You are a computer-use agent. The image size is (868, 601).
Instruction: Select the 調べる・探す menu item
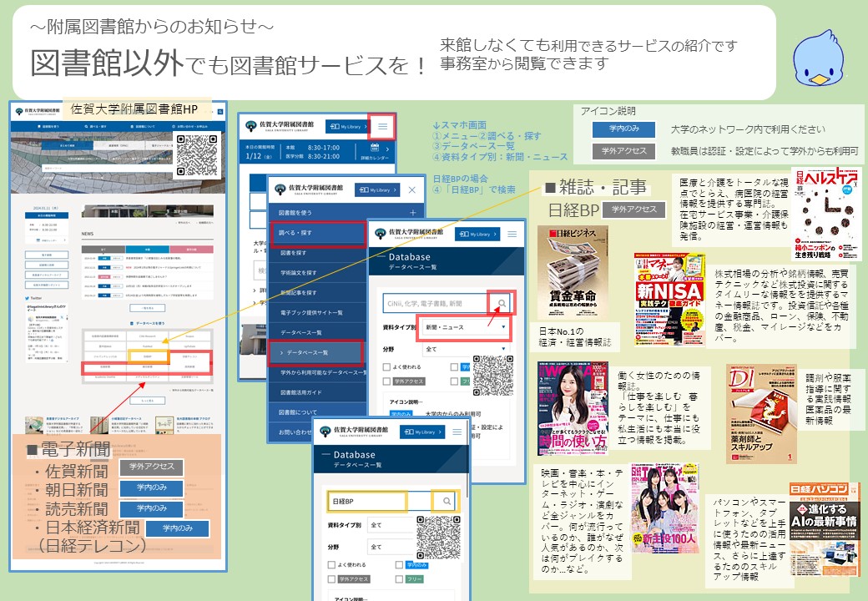(x=318, y=233)
